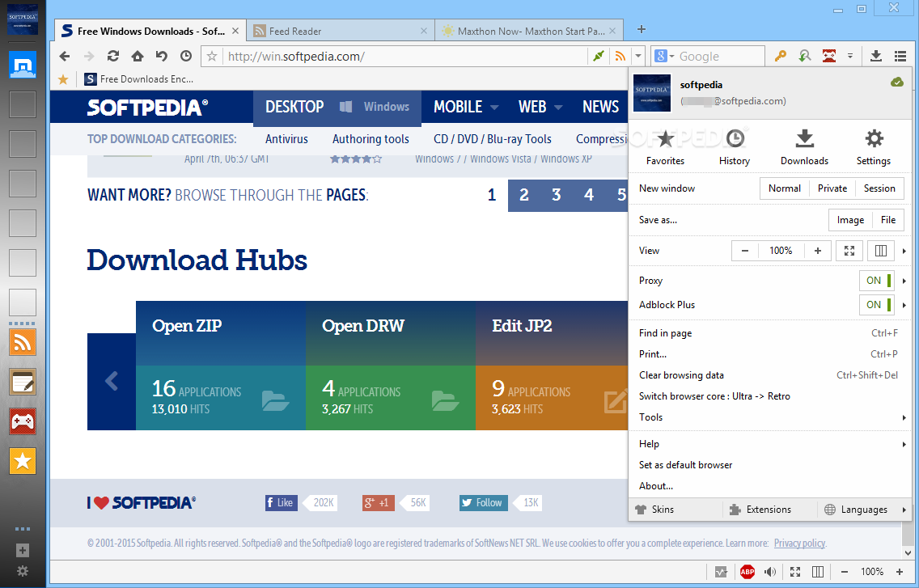Screen dimensions: 919x588
Task: Click full screen icon in View row
Action: point(849,251)
